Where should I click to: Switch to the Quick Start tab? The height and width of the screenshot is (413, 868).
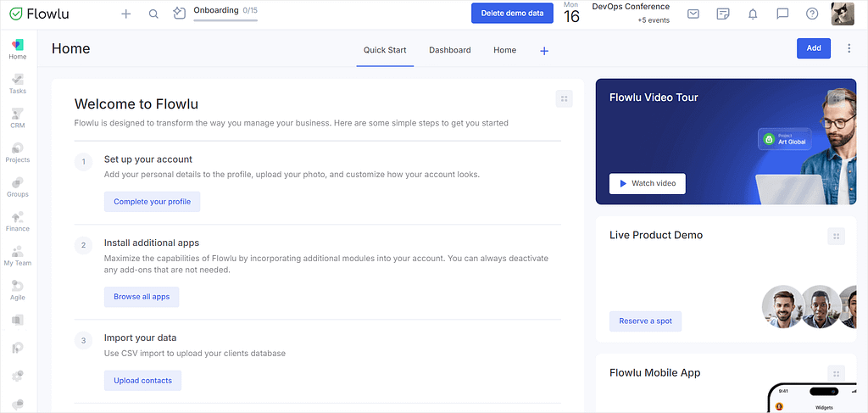[385, 50]
